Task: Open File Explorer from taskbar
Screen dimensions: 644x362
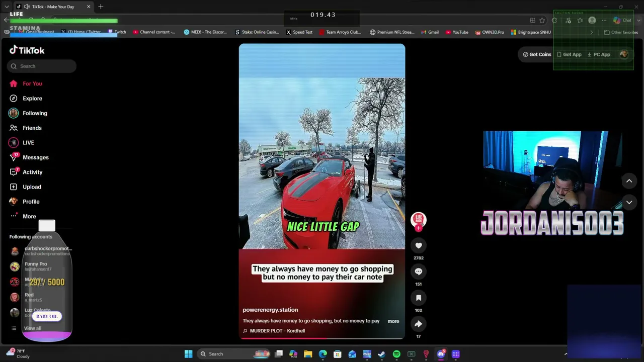Action: (x=308, y=354)
